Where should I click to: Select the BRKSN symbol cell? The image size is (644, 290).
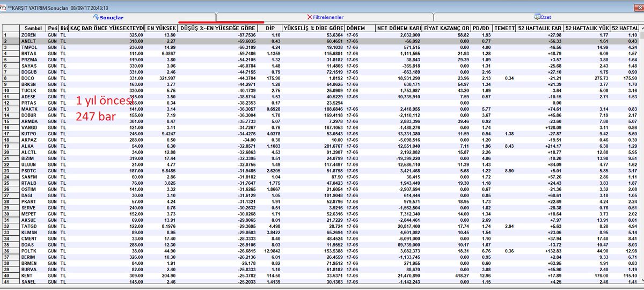33,84
